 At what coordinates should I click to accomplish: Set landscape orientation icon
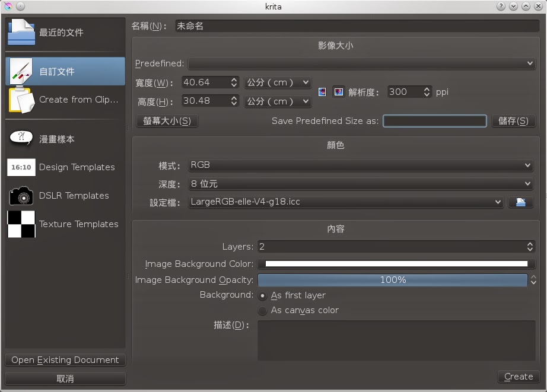[338, 92]
